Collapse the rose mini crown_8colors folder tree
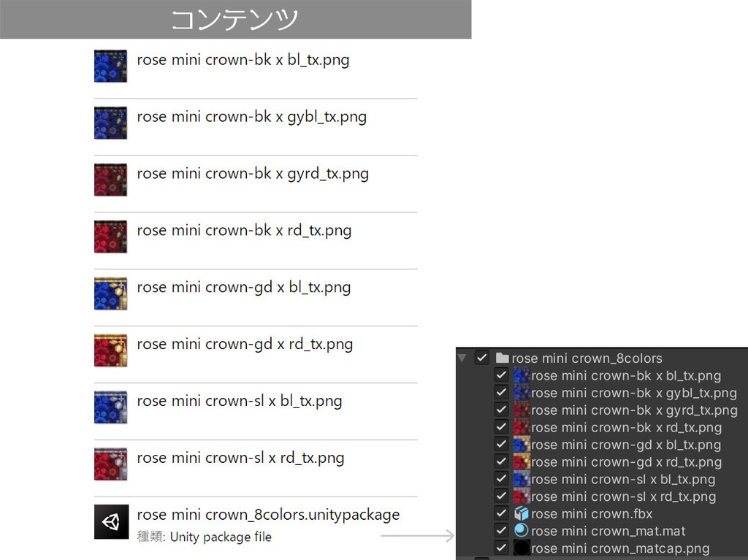Screen dimensions: 748x560 coord(462,358)
